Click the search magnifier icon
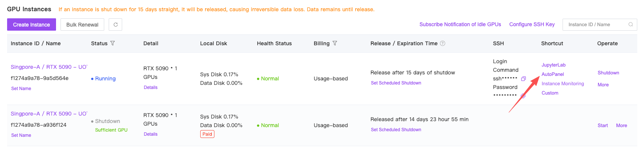 (x=631, y=25)
